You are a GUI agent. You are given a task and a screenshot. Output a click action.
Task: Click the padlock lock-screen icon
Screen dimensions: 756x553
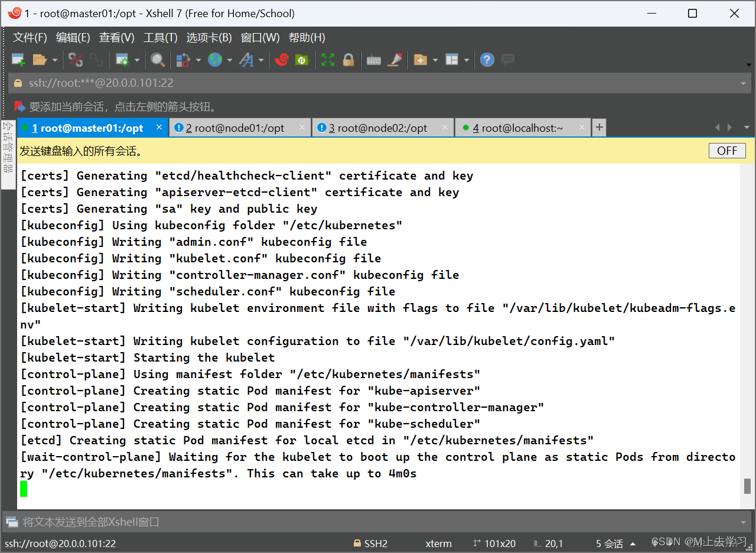click(x=348, y=60)
